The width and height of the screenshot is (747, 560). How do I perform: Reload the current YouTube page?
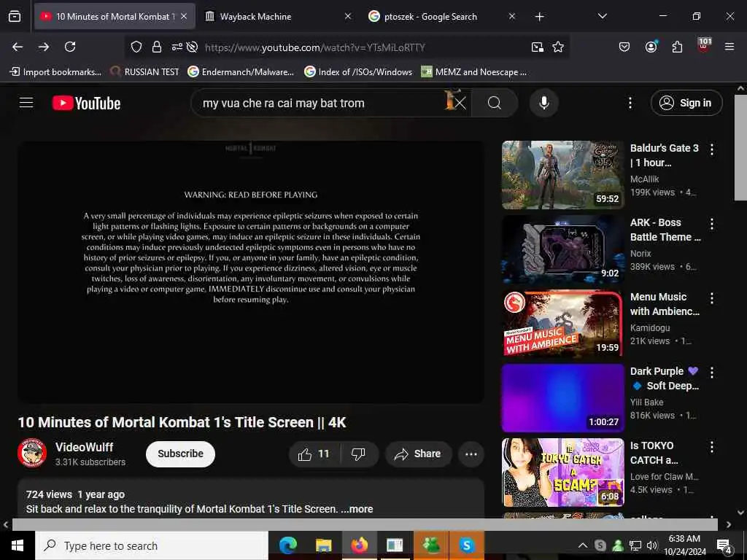[x=70, y=47]
